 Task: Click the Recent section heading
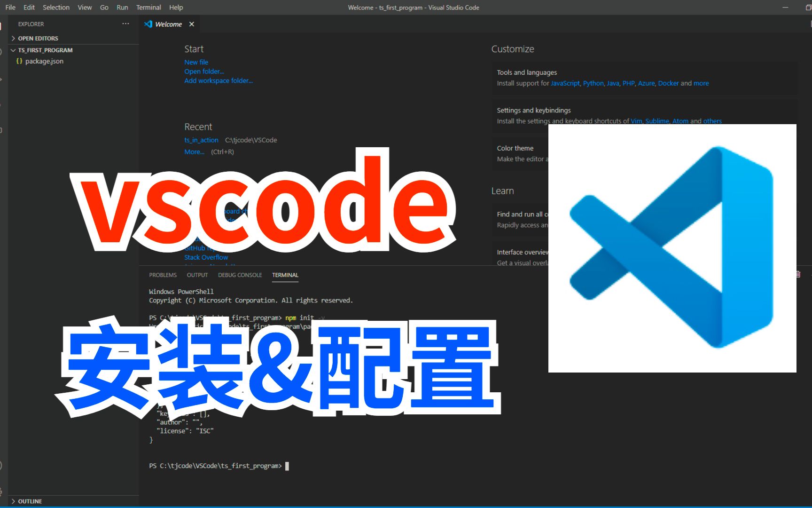tap(198, 127)
